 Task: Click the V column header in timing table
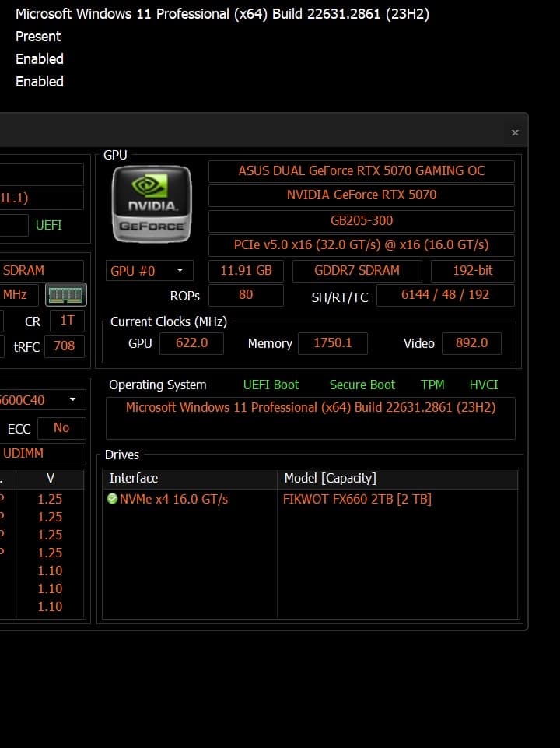pyautogui.click(x=50, y=479)
